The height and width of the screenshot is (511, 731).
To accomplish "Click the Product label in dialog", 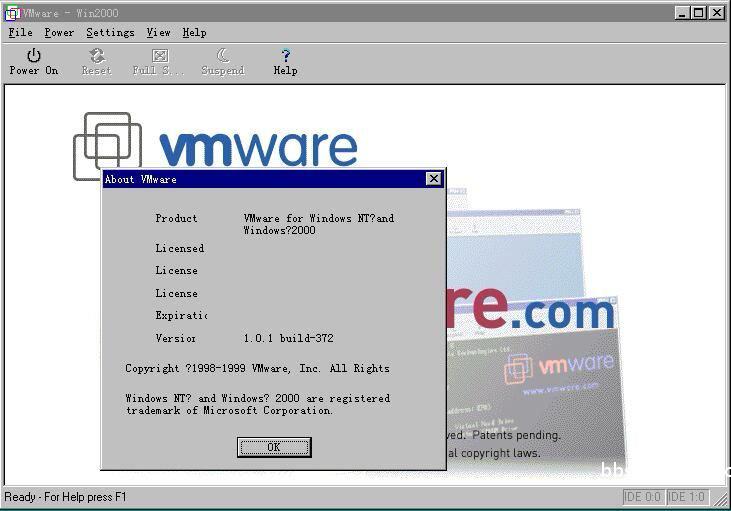I will pos(176,218).
